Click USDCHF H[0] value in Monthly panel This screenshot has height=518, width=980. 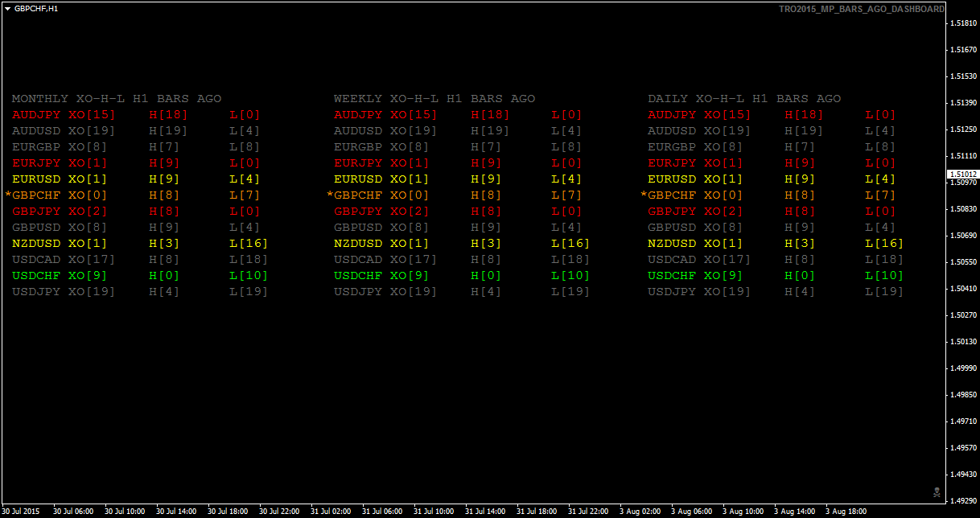[165, 276]
